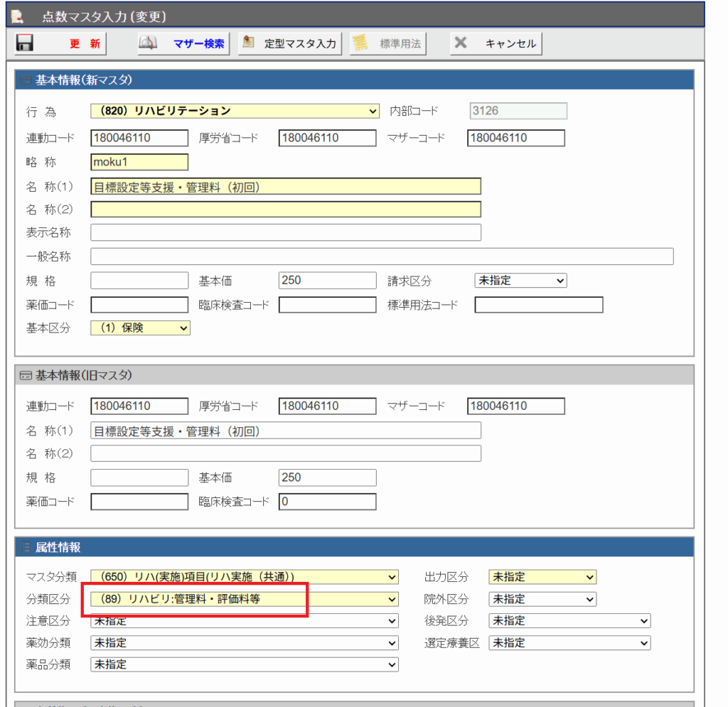Click the 標準用法コード field

pos(539,305)
